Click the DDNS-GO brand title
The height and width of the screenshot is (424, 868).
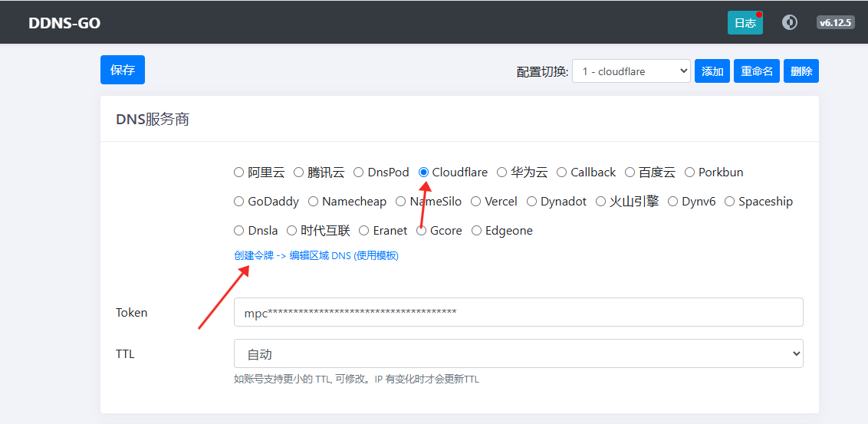pos(64,23)
